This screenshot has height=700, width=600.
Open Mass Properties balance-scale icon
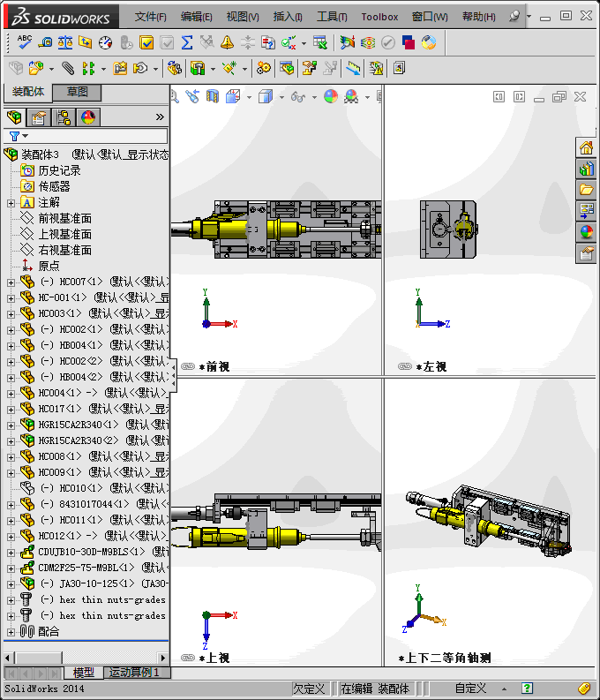[x=65, y=42]
